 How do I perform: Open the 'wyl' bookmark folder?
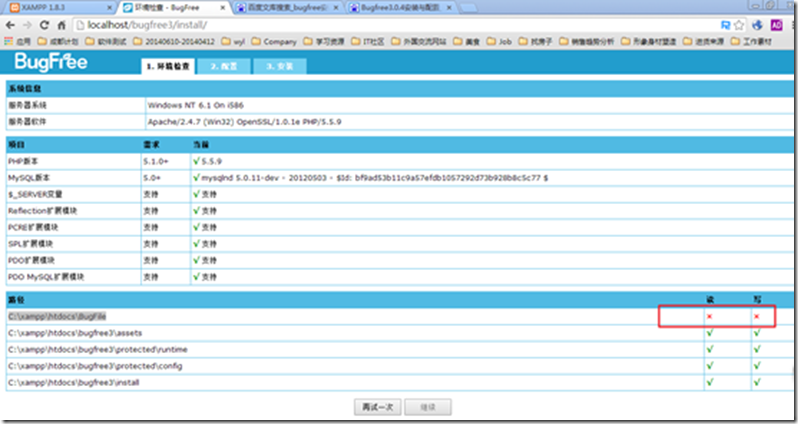pos(233,41)
